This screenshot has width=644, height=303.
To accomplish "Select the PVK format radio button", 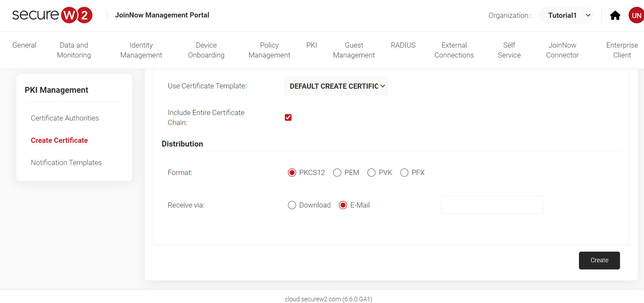I will coord(371,173).
